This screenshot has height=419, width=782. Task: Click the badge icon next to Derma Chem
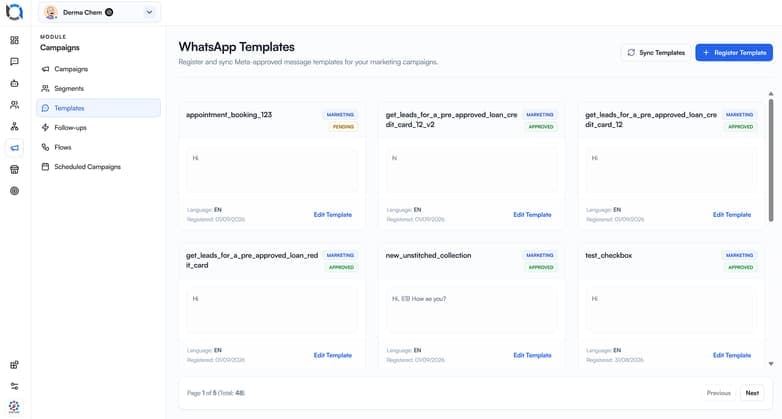click(x=109, y=12)
